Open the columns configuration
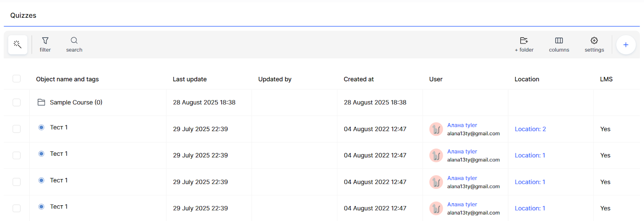The height and width of the screenshot is (221, 644). click(x=559, y=44)
